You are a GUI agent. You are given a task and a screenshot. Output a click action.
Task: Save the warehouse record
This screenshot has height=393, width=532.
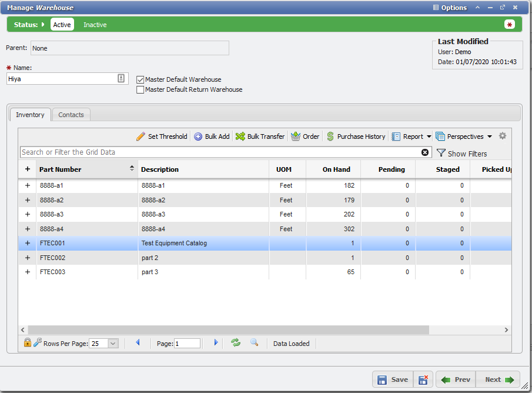pyautogui.click(x=394, y=379)
